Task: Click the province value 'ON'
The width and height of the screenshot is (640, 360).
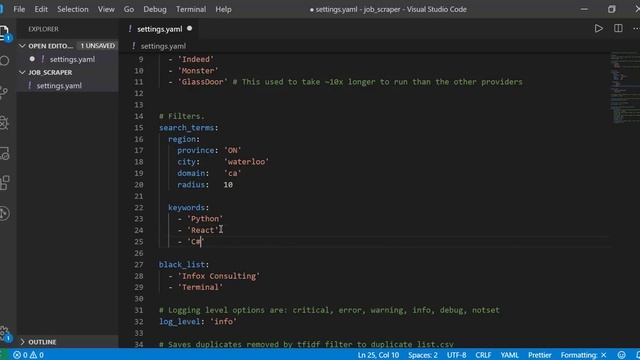Action: click(232, 150)
